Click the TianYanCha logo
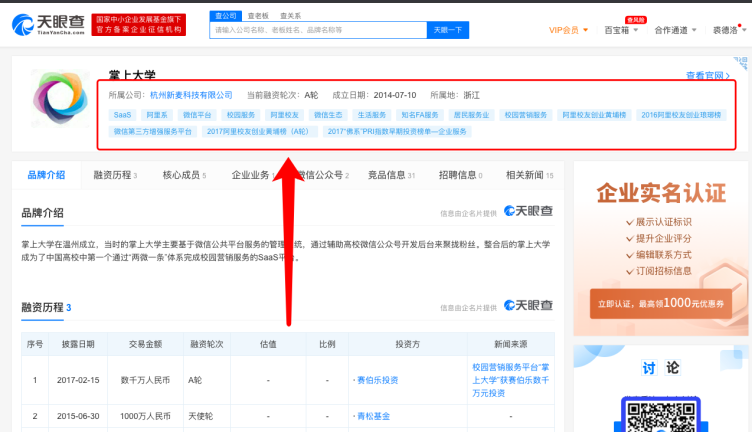This screenshot has width=752, height=432. pos(48,24)
